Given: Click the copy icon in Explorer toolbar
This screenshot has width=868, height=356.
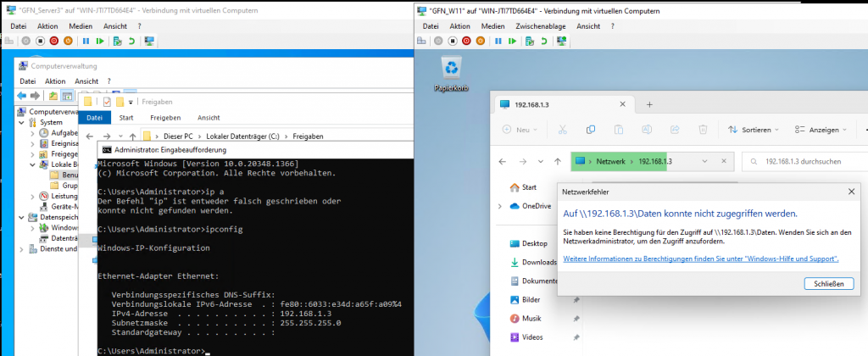Looking at the screenshot, I should coord(589,130).
